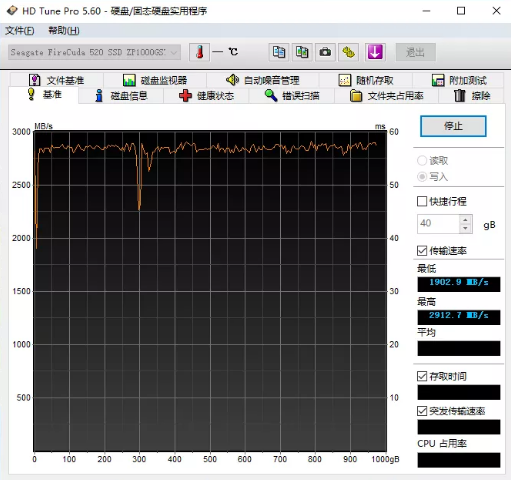Expand the Seagate FireCuda drive dropdown
This screenshot has width=511, height=480.
pos(95,52)
